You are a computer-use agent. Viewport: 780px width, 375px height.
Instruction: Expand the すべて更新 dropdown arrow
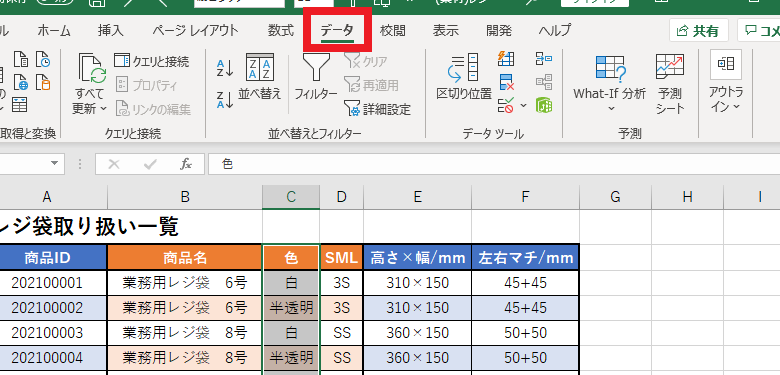[x=103, y=108]
